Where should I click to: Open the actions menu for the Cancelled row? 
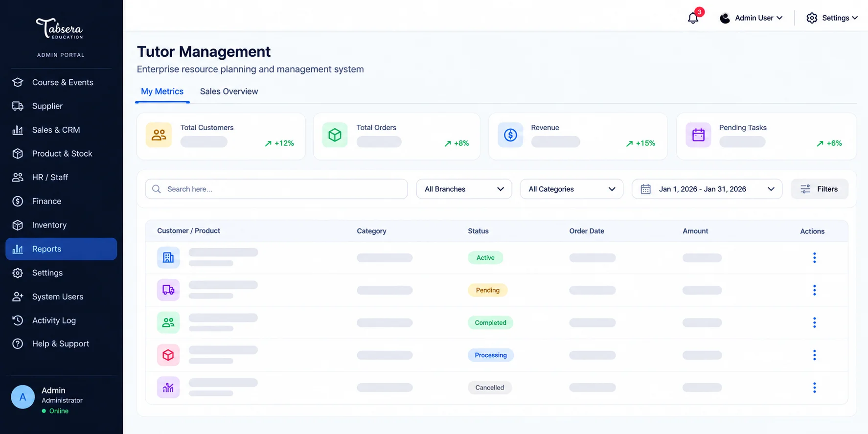coord(814,388)
